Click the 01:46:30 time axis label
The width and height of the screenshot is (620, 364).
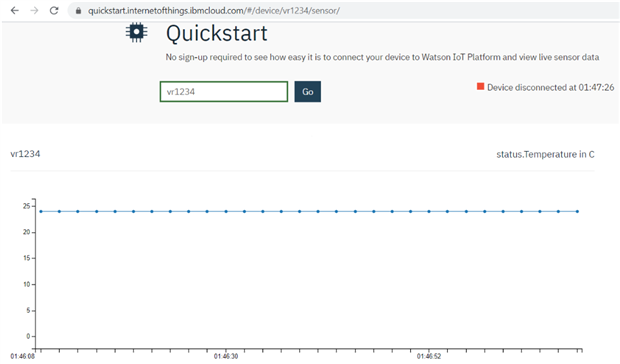click(226, 356)
